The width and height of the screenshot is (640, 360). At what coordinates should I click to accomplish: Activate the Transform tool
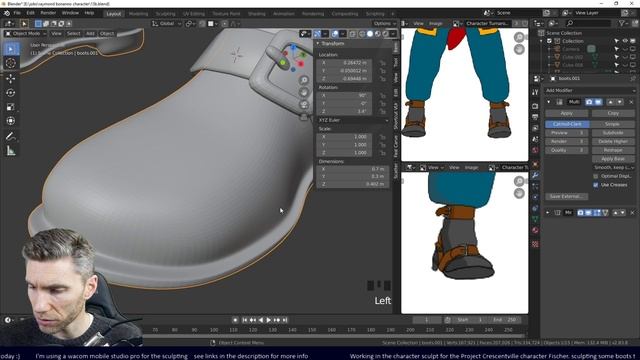(x=11, y=121)
